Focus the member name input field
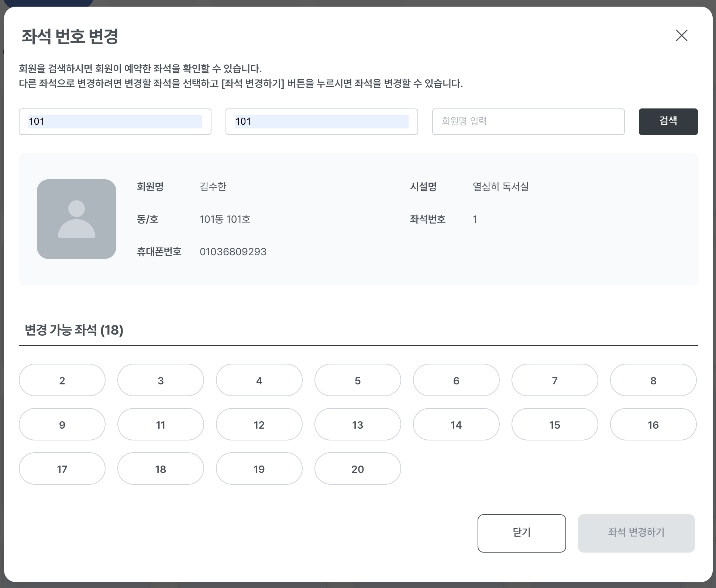Image resolution: width=716 pixels, height=588 pixels. [528, 122]
